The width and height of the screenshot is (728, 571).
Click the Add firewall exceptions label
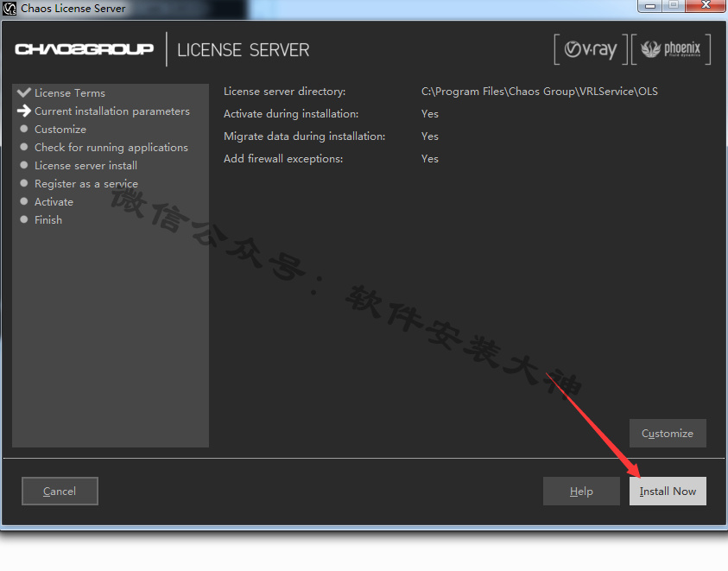click(x=283, y=158)
